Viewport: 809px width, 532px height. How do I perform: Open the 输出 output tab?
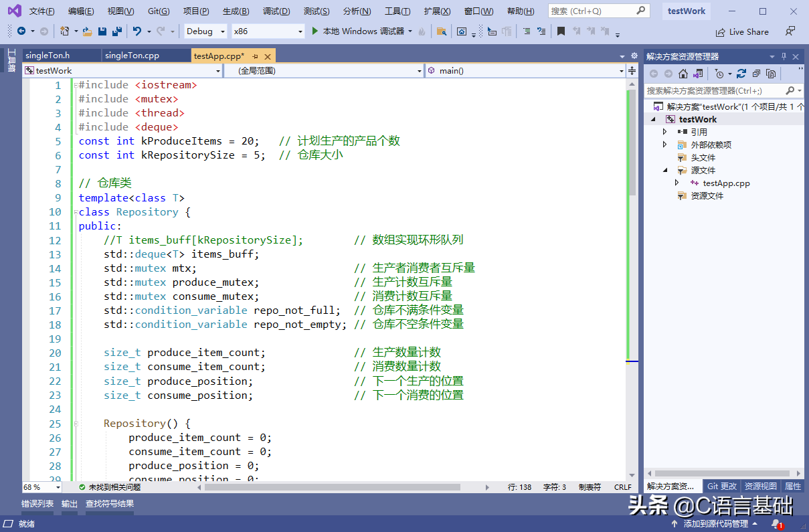click(x=70, y=504)
